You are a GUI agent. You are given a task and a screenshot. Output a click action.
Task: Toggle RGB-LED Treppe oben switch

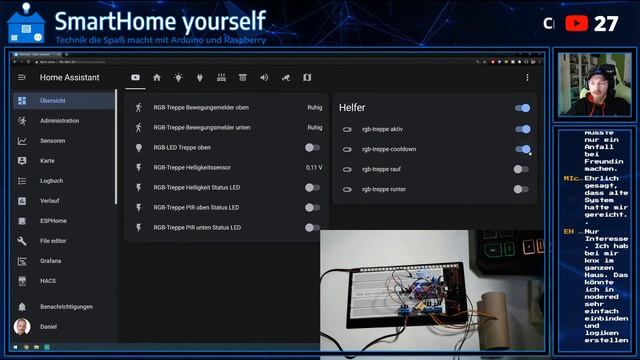click(312, 147)
